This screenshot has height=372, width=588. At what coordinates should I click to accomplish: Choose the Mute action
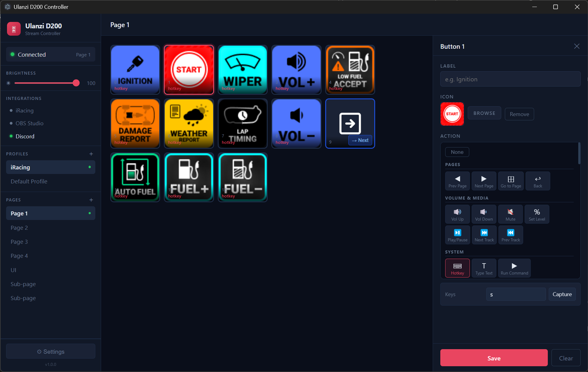point(511,214)
